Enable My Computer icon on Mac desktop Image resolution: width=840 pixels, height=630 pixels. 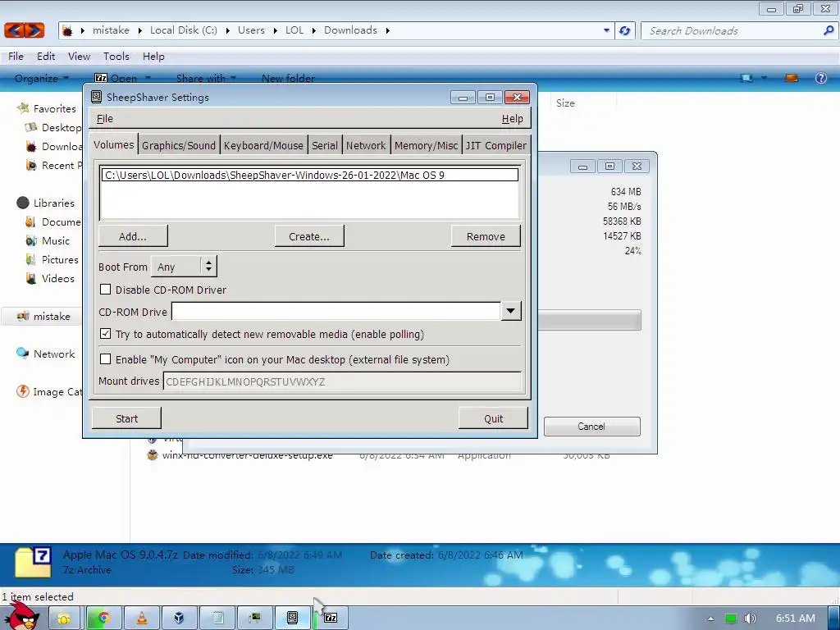point(106,359)
